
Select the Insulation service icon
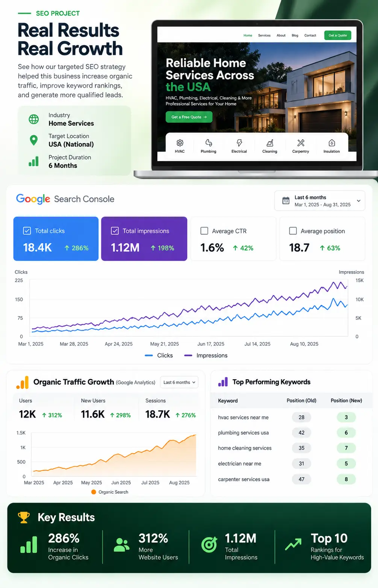coord(332,143)
